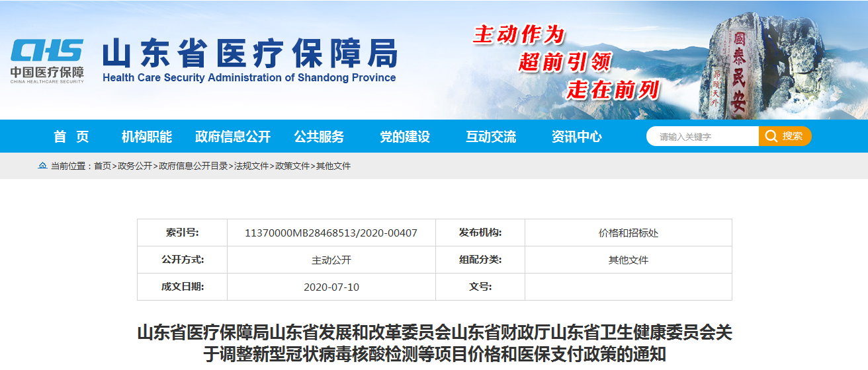868x370 pixels.
Task: Click the 公开方式 label cell
Action: pos(183,260)
